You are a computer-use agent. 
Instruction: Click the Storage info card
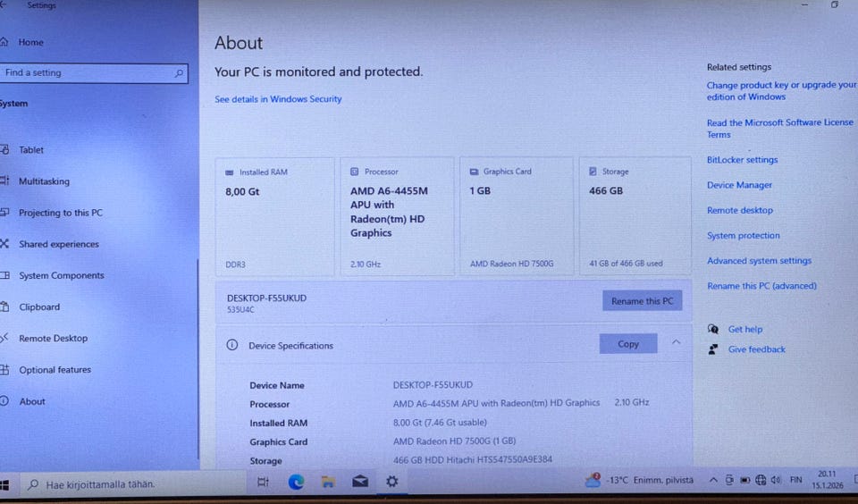point(635,215)
